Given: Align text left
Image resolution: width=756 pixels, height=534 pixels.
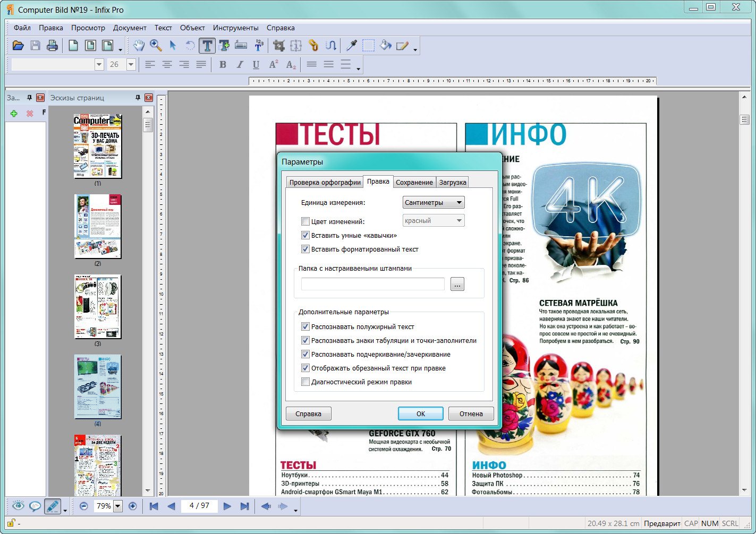Looking at the screenshot, I should click(150, 64).
